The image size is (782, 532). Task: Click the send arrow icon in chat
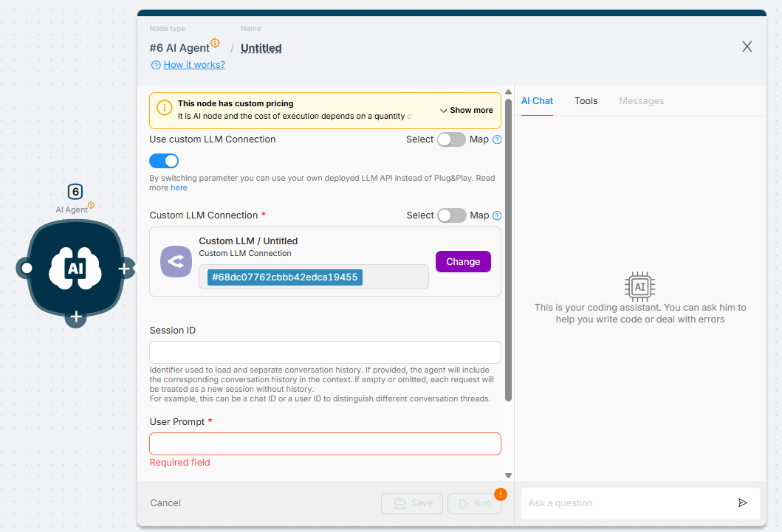click(742, 503)
